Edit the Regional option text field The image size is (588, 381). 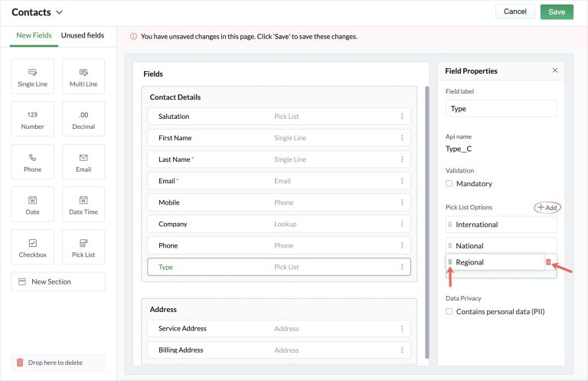pyautogui.click(x=495, y=262)
